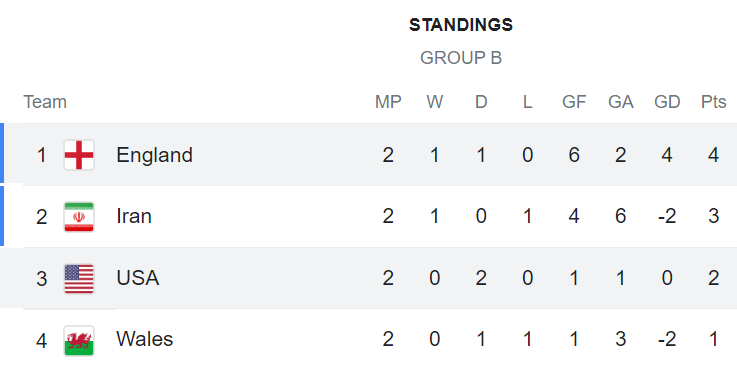Open the England team link
This screenshot has height=374, width=737.
(x=155, y=155)
